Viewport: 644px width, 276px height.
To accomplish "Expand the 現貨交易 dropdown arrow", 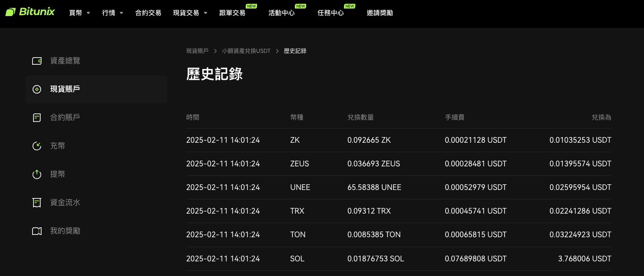I will pos(206,13).
